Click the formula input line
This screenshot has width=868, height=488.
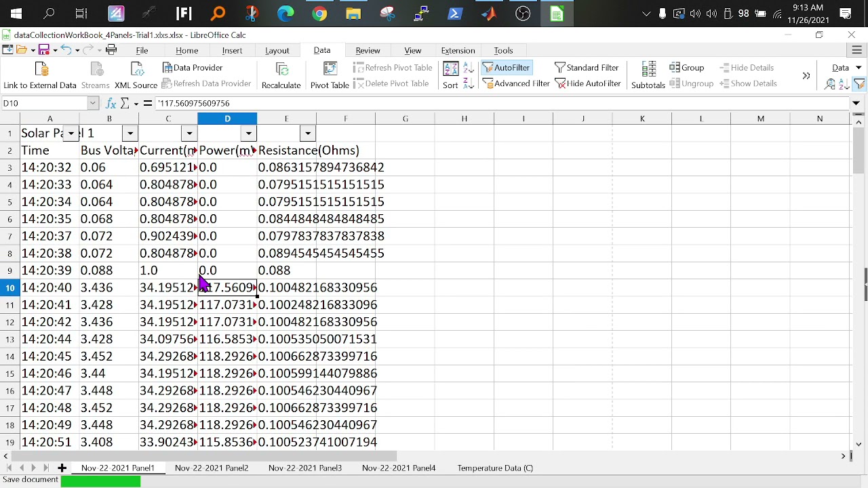click(x=502, y=103)
